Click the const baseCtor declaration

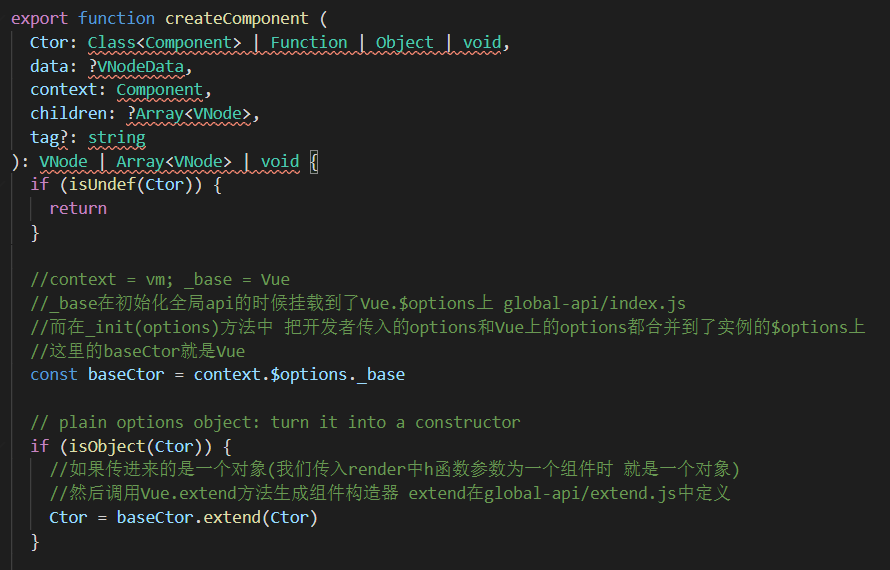coord(97,375)
